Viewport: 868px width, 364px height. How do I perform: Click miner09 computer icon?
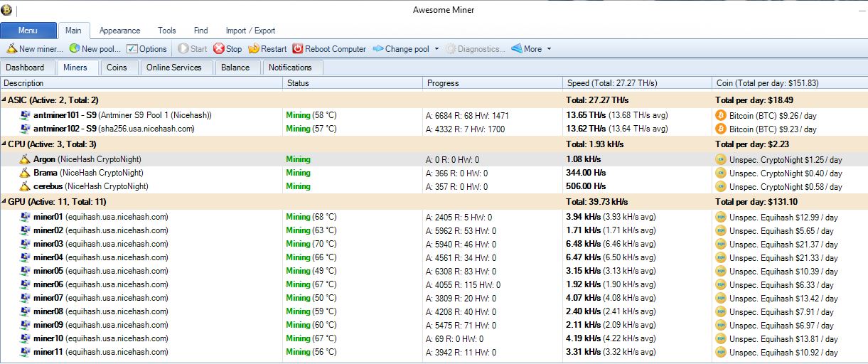click(26, 325)
